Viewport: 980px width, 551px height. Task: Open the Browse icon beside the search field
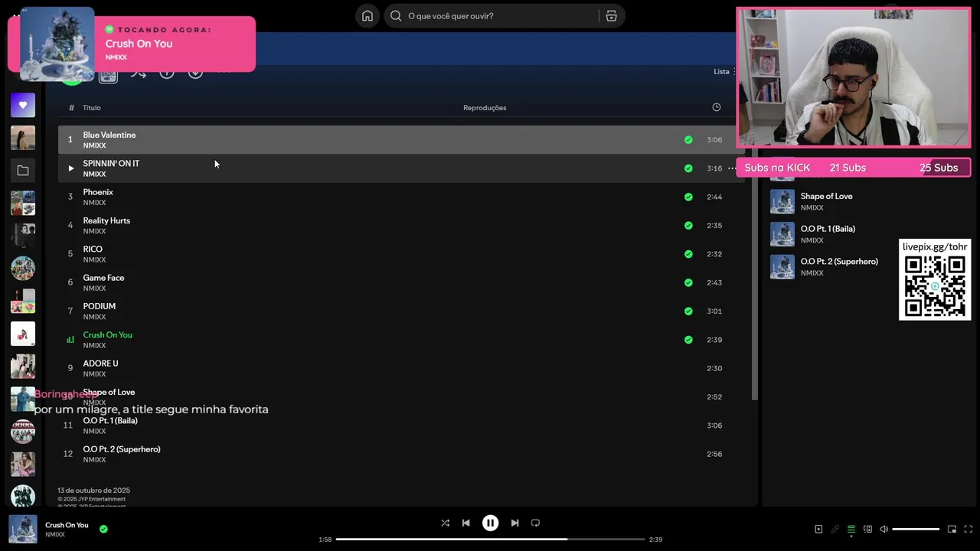point(611,16)
